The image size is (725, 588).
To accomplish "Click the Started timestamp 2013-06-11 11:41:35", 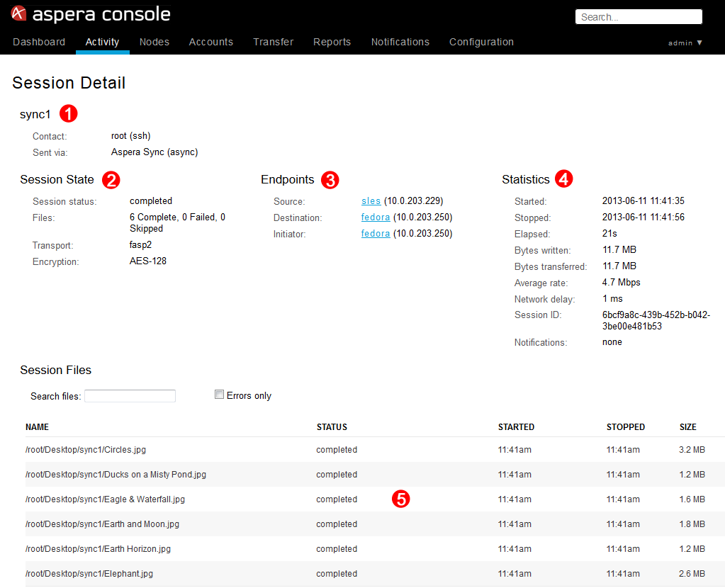I will [x=643, y=201].
